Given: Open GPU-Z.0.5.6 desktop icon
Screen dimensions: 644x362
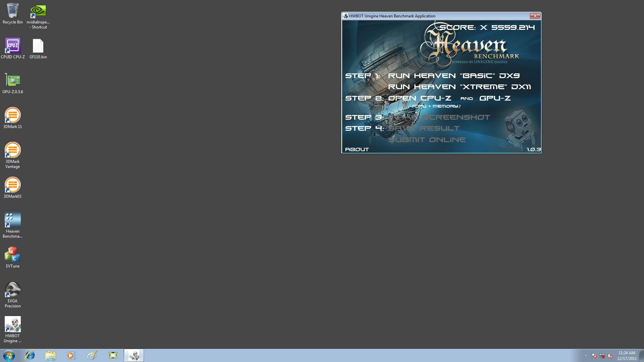Looking at the screenshot, I should [13, 83].
